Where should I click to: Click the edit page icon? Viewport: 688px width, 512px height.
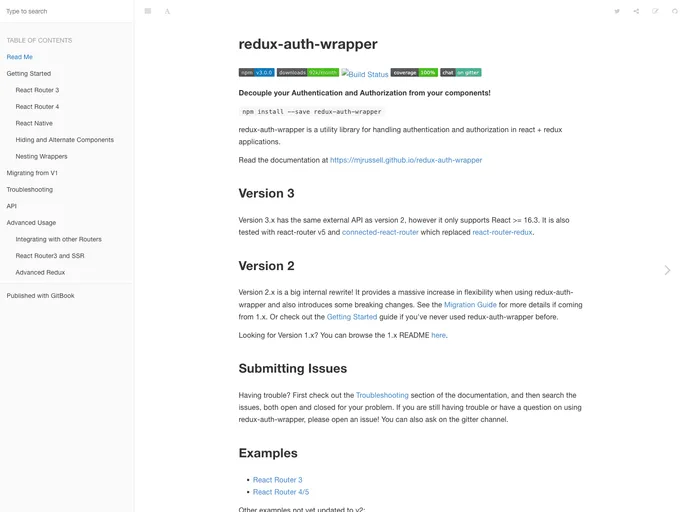click(655, 11)
